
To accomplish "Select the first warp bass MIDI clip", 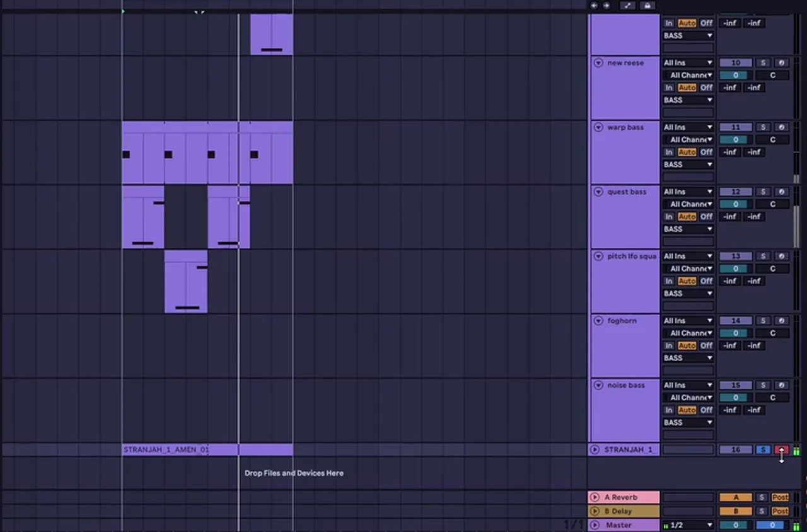I will pyautogui.click(x=143, y=153).
